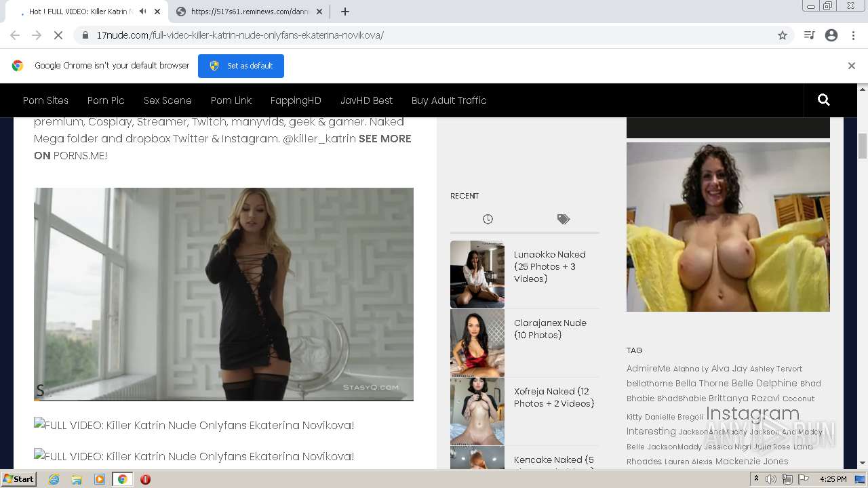Screen dimensions: 868x488
Task: Click the 4:25 PM system clock
Action: [833, 479]
